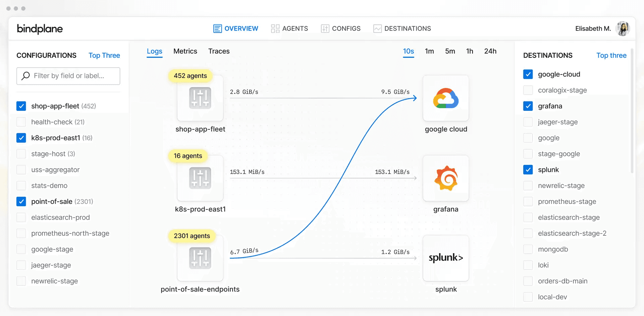The image size is (644, 316).
Task: Check the uss-aggregator configuration
Action: click(x=21, y=170)
